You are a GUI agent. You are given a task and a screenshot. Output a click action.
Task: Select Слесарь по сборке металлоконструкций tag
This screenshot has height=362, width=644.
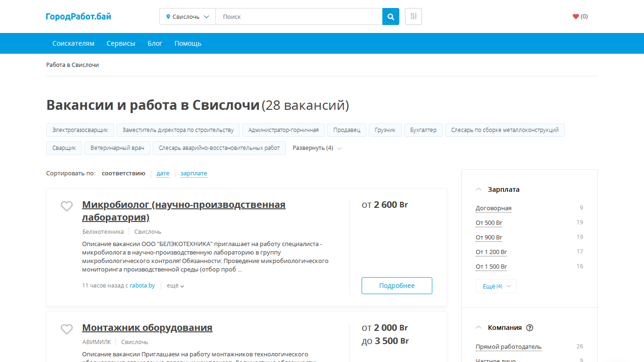point(505,130)
